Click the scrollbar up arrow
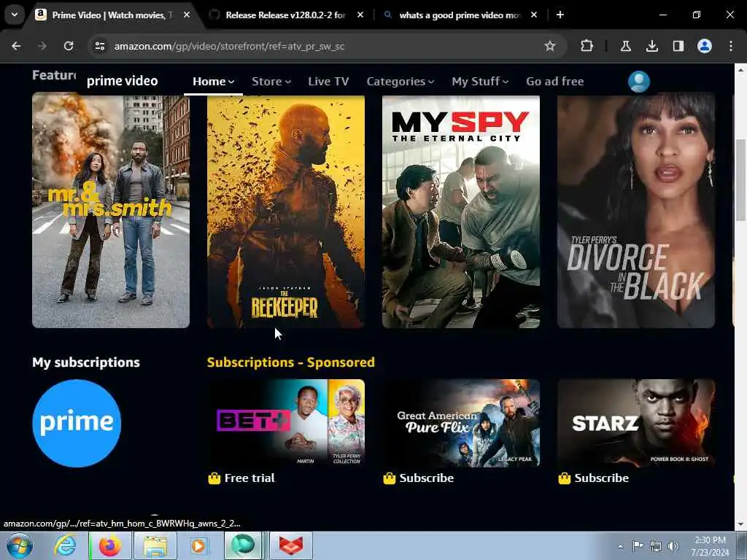Viewport: 747px width, 560px height. click(741, 69)
